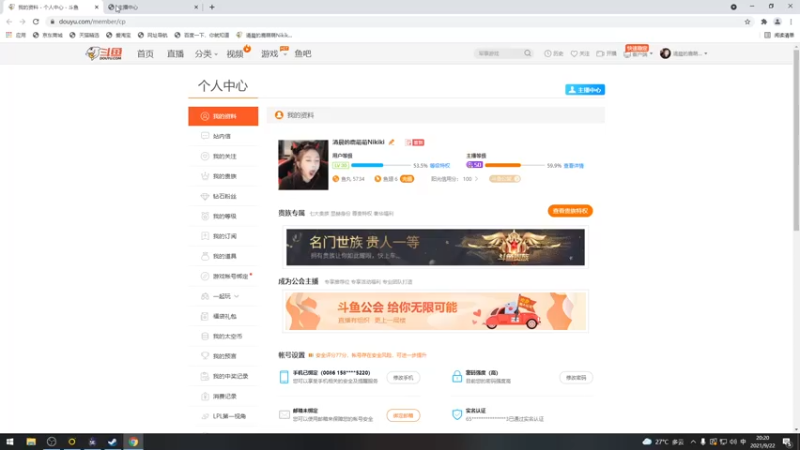Open the blue link after 53.5%
This screenshot has width=800, height=450.
click(x=440, y=166)
